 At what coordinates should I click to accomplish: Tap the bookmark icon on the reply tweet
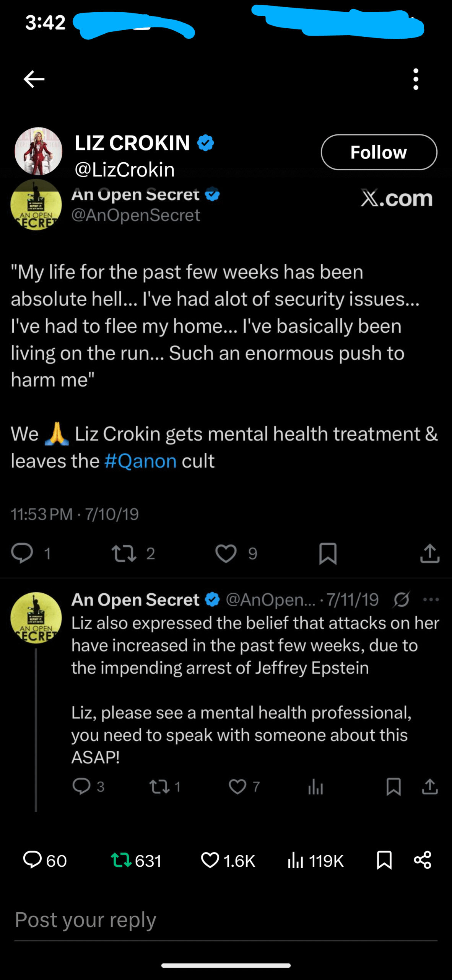pyautogui.click(x=393, y=787)
